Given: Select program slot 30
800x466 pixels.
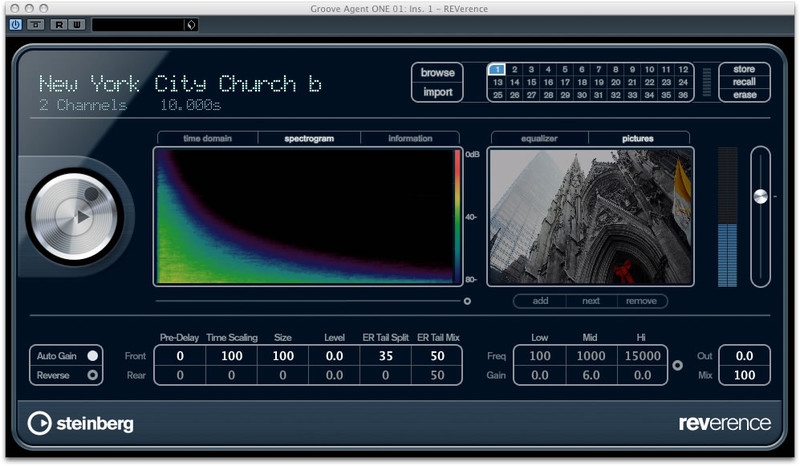Looking at the screenshot, I should 582,95.
